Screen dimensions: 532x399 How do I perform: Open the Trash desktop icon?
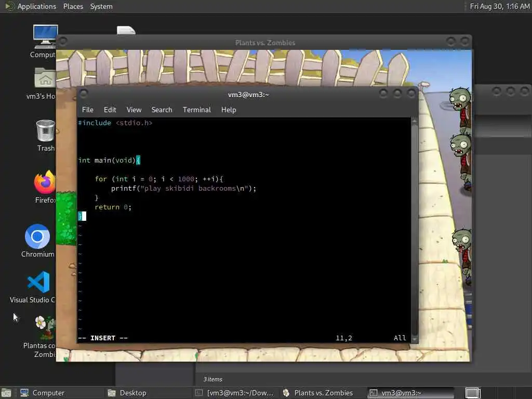[46, 130]
